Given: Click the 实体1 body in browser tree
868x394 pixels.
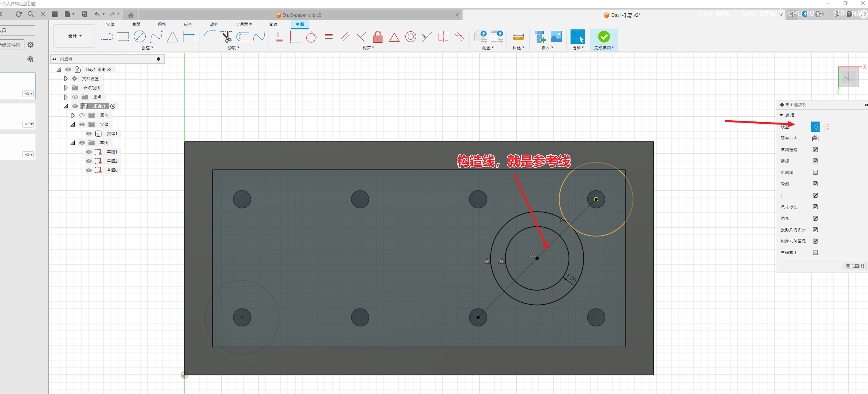Looking at the screenshot, I should [x=112, y=134].
